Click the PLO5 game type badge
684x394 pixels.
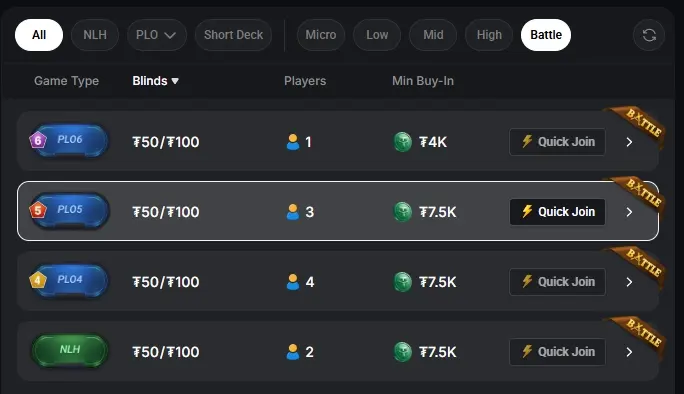click(68, 211)
